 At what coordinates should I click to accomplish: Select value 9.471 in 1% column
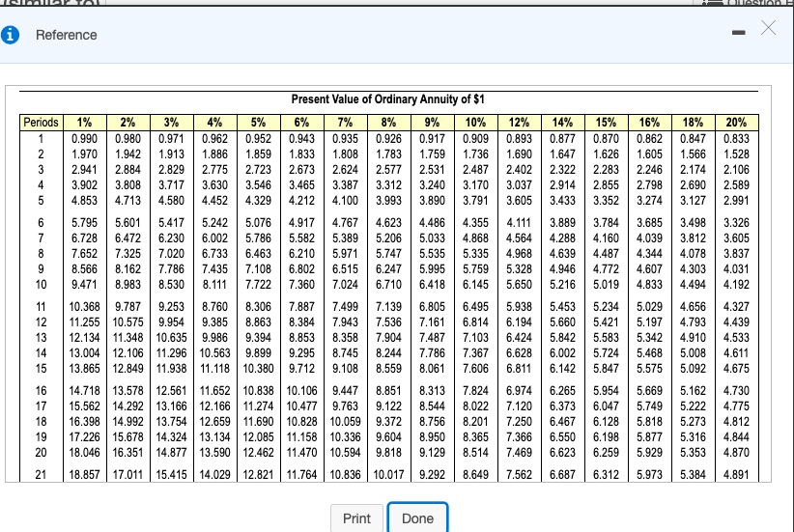(85, 285)
